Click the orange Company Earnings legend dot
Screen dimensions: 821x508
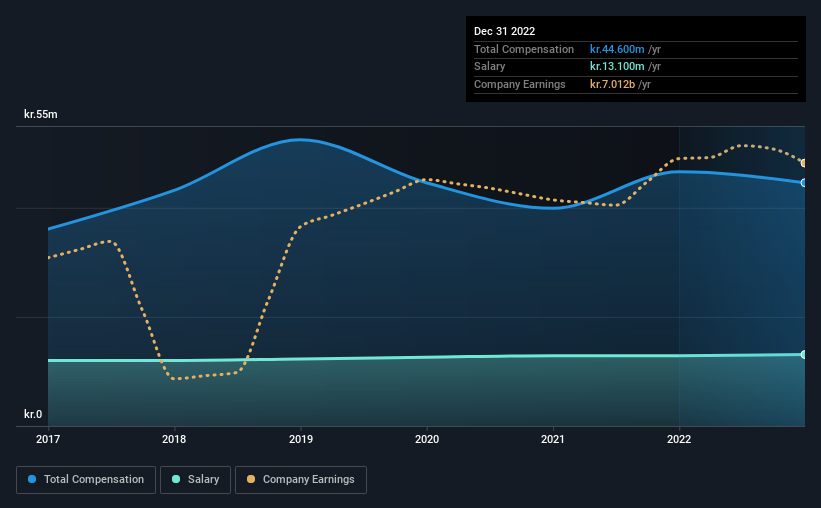point(251,479)
